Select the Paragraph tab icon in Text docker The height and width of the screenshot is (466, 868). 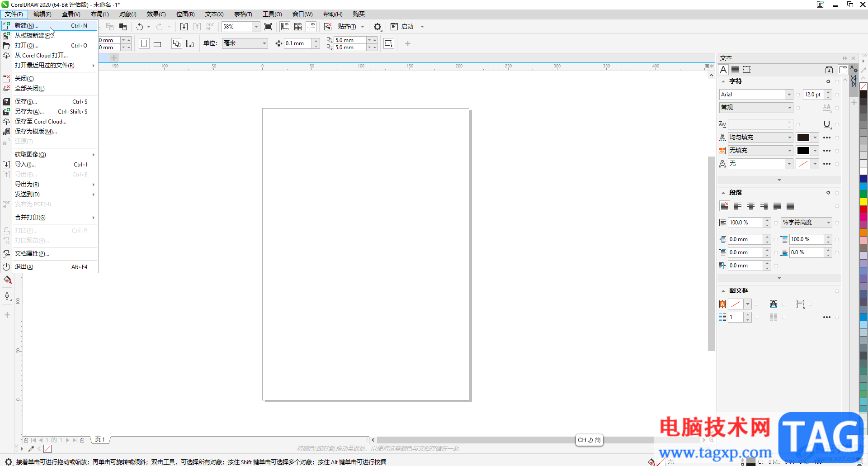point(735,70)
